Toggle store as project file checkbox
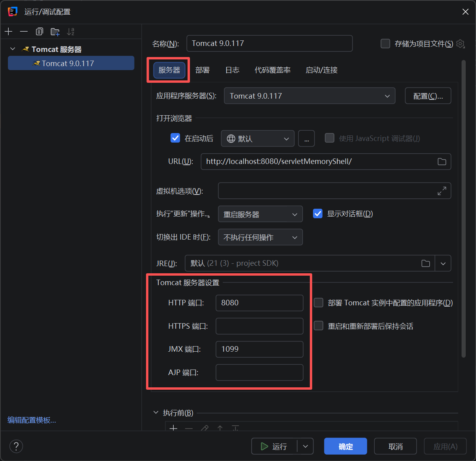Image resolution: width=476 pixels, height=461 pixels. [x=385, y=44]
